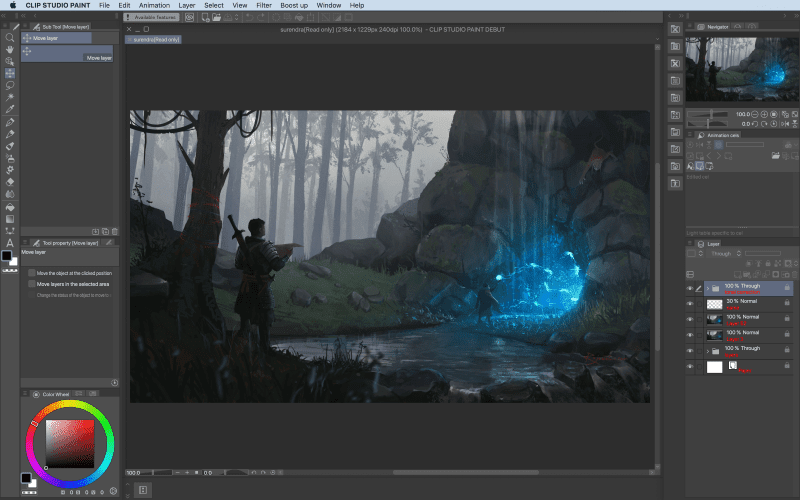Image resolution: width=800 pixels, height=500 pixels.
Task: Click the Navigator flip horizontal icon
Action: [785, 123]
